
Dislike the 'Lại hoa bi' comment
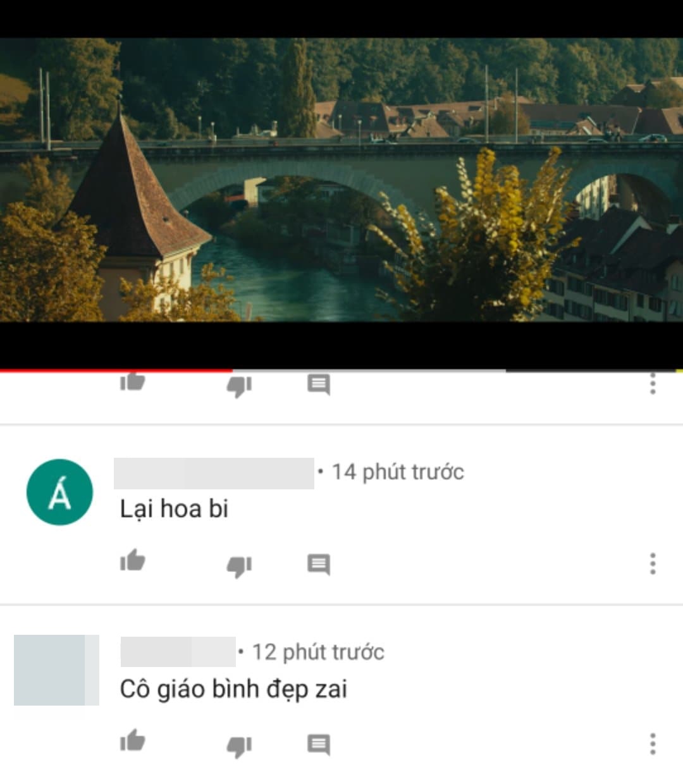point(240,566)
